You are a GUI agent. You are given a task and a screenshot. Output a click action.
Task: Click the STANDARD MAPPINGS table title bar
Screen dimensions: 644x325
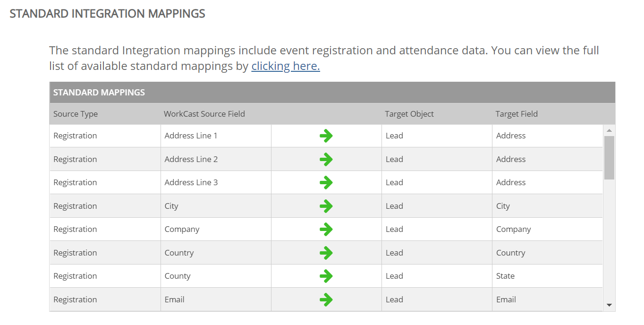(x=332, y=93)
